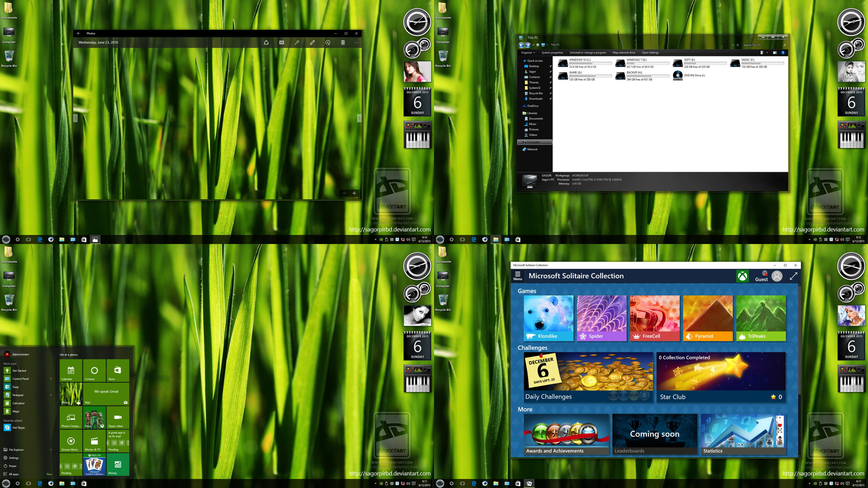This screenshot has height=488, width=868.
Task: Open the Administrator account in Start menu
Action: coord(17,354)
